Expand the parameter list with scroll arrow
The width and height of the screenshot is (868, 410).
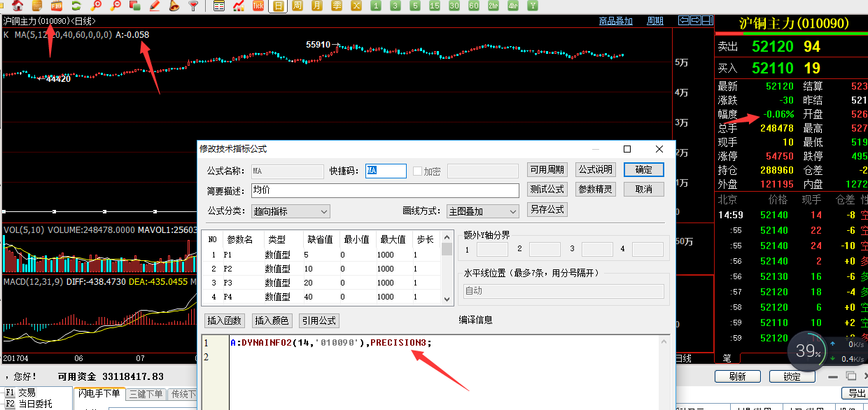[x=447, y=297]
